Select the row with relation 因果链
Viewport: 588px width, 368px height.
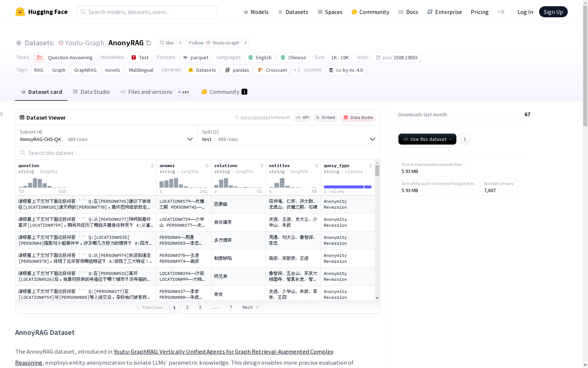(195, 204)
